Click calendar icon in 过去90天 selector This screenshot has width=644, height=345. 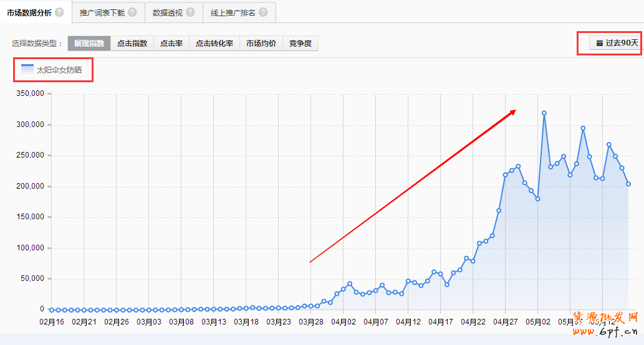pyautogui.click(x=599, y=43)
